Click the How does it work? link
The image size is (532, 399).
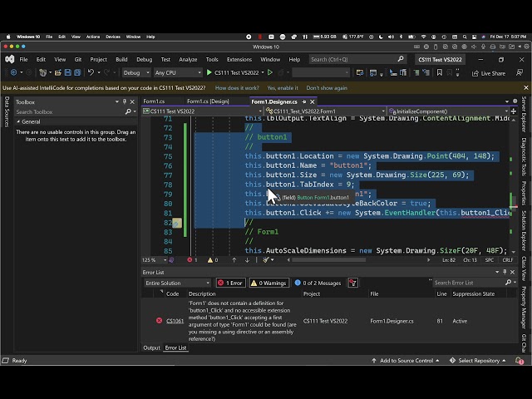237,88
